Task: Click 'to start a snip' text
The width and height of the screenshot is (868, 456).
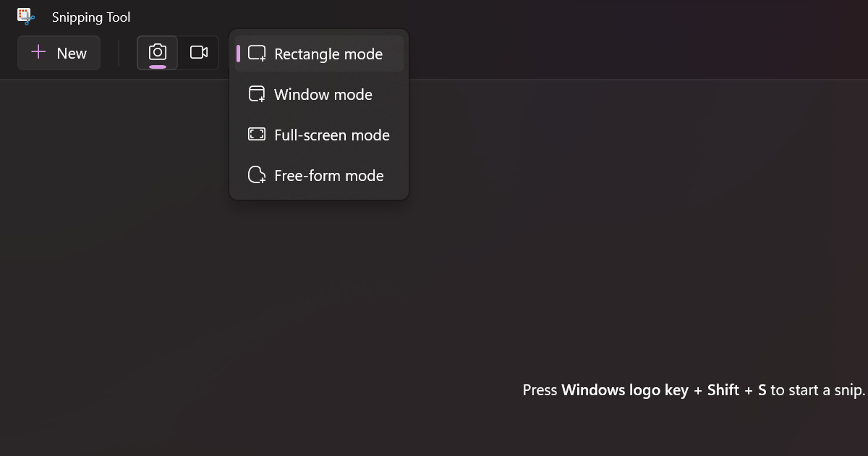Action: pos(817,390)
